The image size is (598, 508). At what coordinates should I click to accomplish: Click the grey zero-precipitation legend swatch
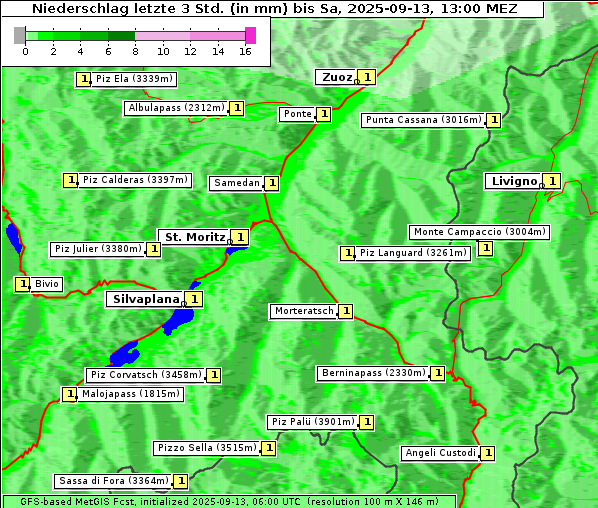(19, 35)
